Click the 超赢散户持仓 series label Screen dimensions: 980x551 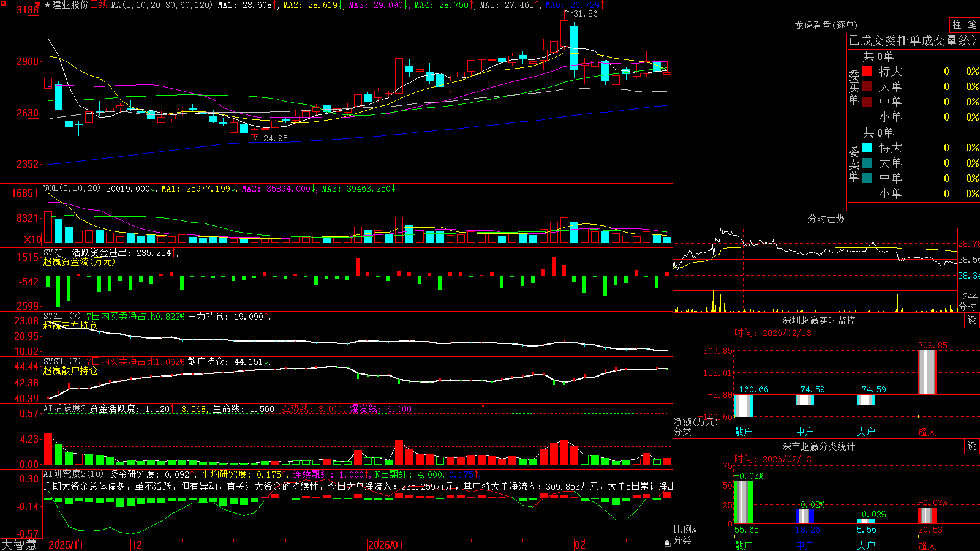point(70,370)
